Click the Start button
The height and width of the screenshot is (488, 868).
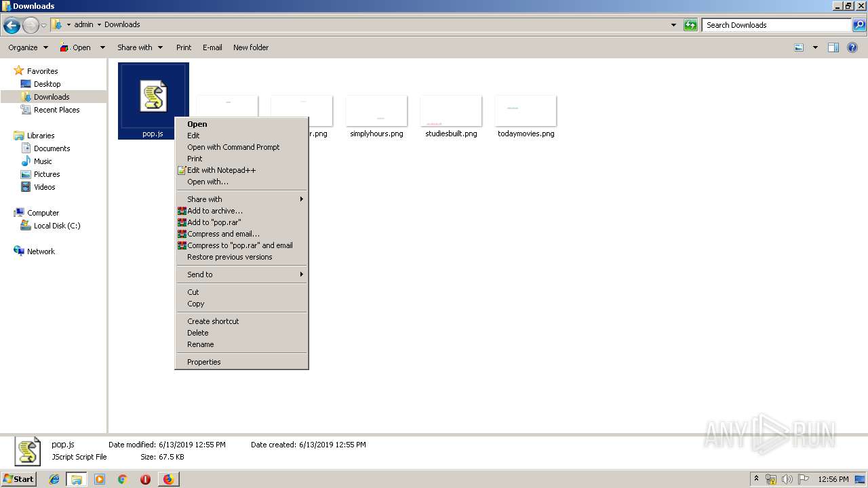[x=18, y=479]
